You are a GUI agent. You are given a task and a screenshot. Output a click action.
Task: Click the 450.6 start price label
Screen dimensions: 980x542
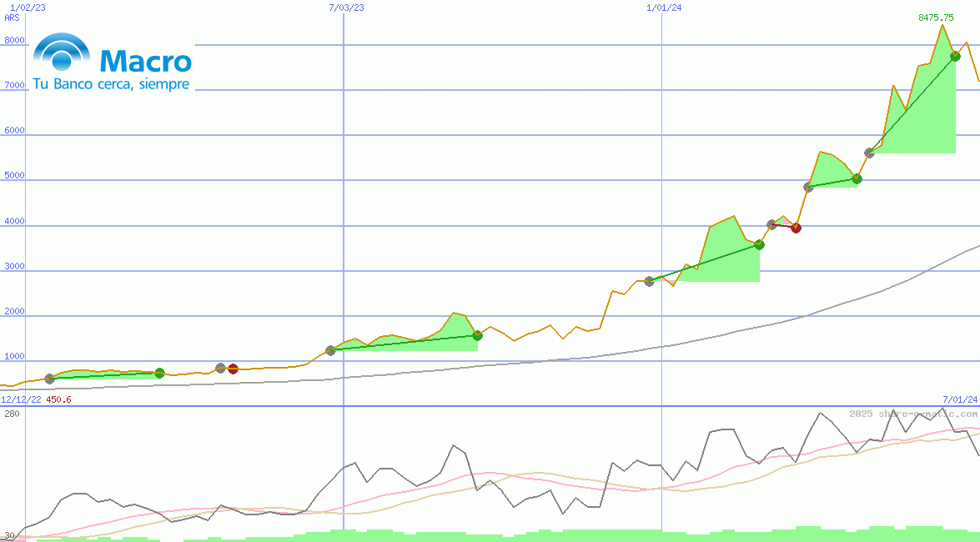58,398
